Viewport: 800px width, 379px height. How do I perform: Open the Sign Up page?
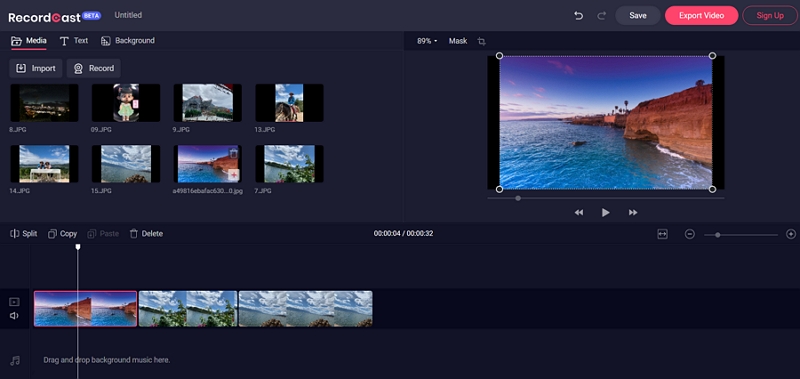(x=770, y=15)
